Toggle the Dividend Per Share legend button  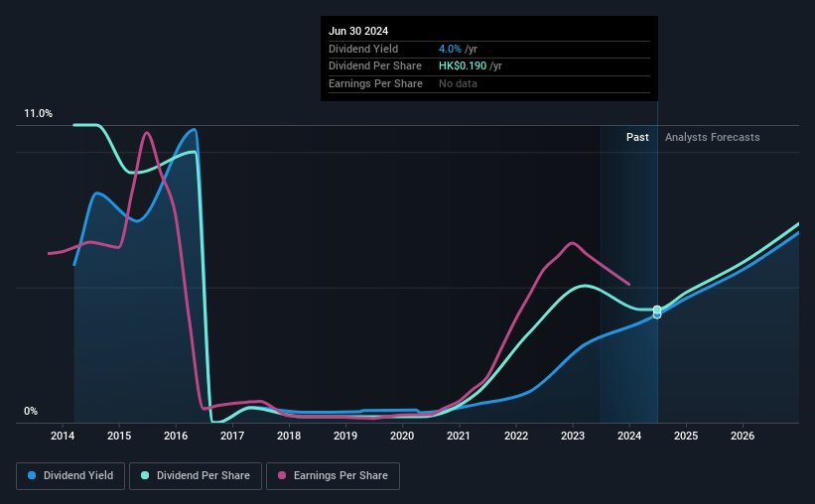196,476
